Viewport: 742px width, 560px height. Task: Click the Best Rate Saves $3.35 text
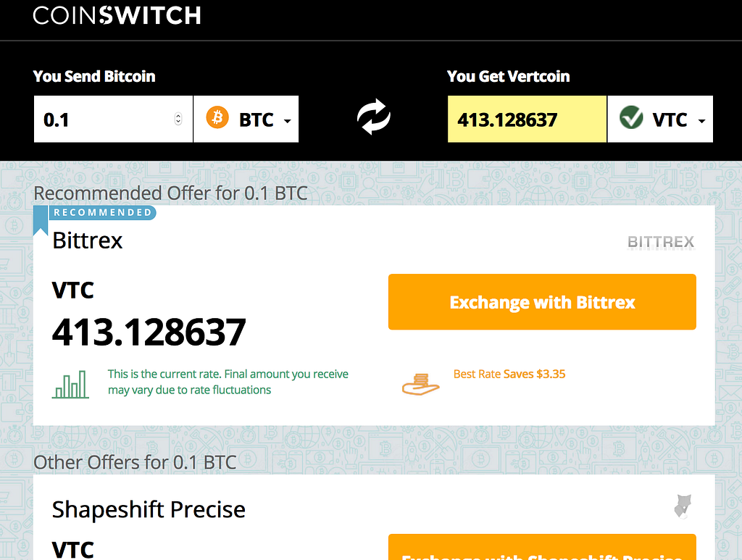click(x=509, y=374)
